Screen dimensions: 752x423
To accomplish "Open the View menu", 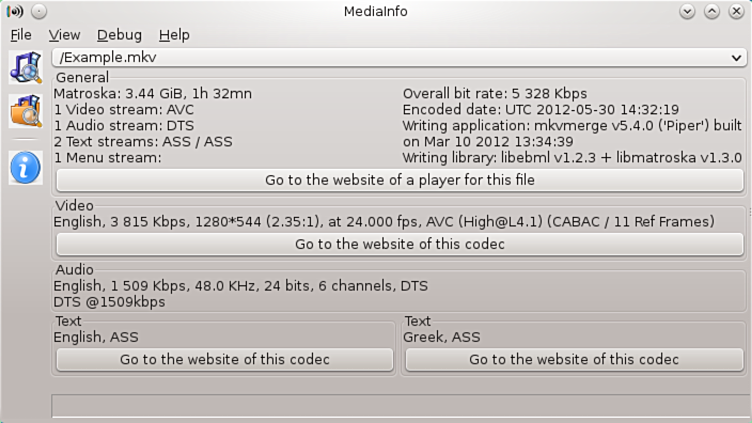I will pyautogui.click(x=64, y=35).
